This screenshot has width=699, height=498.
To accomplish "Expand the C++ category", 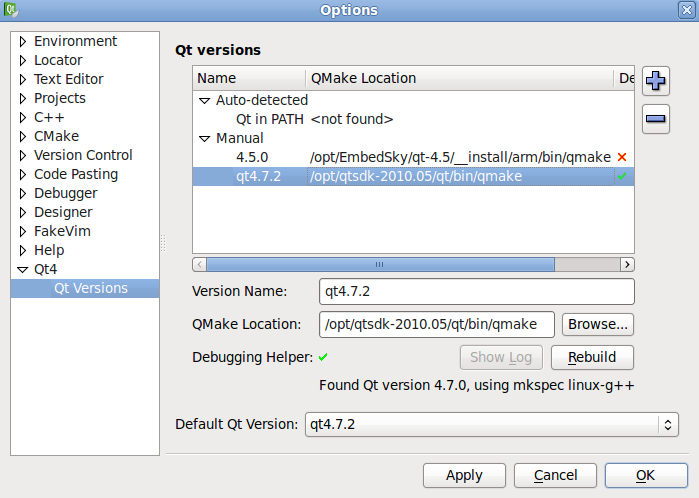I will 23,117.
